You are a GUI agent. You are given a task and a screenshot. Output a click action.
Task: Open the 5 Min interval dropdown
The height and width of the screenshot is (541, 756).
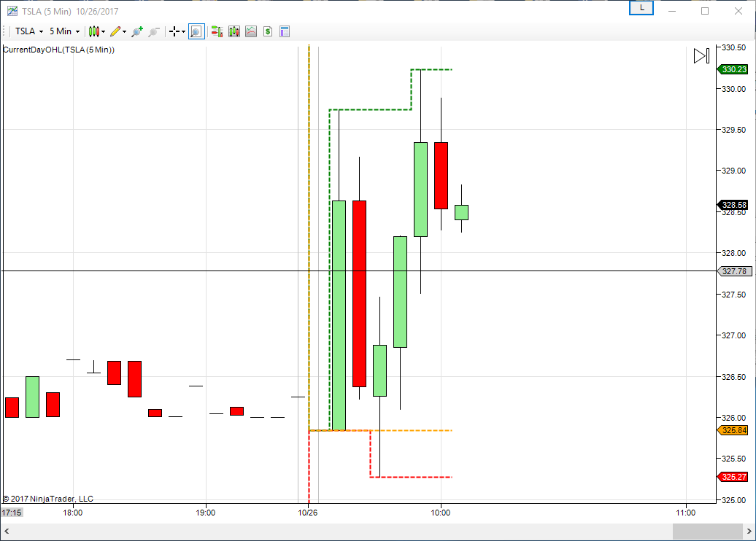pyautogui.click(x=65, y=31)
